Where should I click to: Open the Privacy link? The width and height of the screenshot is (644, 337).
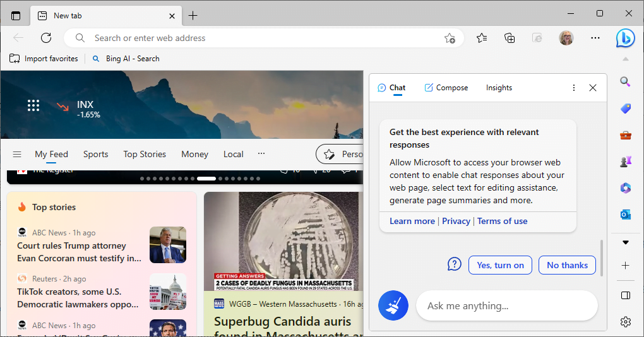456,222
